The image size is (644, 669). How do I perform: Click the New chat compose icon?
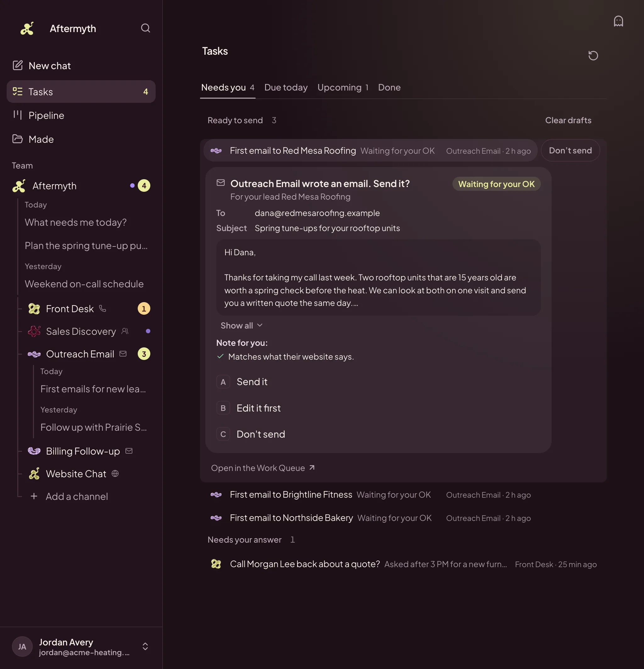click(17, 65)
